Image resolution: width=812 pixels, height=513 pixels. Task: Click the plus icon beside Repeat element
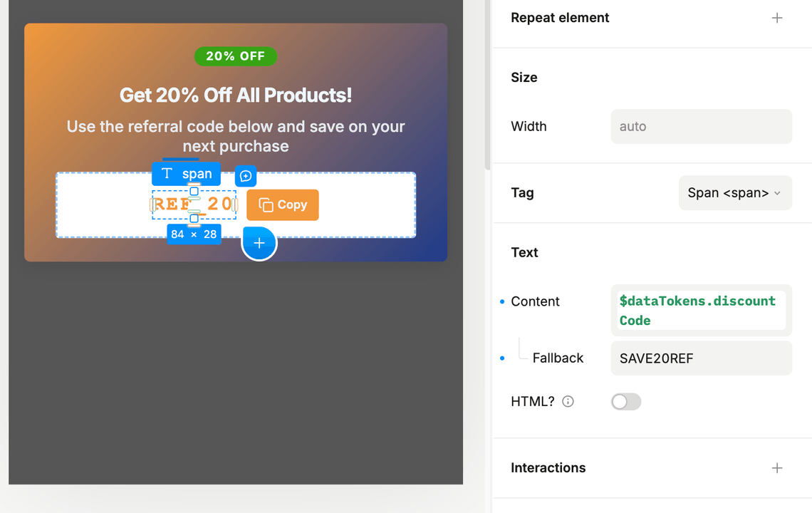point(777,18)
